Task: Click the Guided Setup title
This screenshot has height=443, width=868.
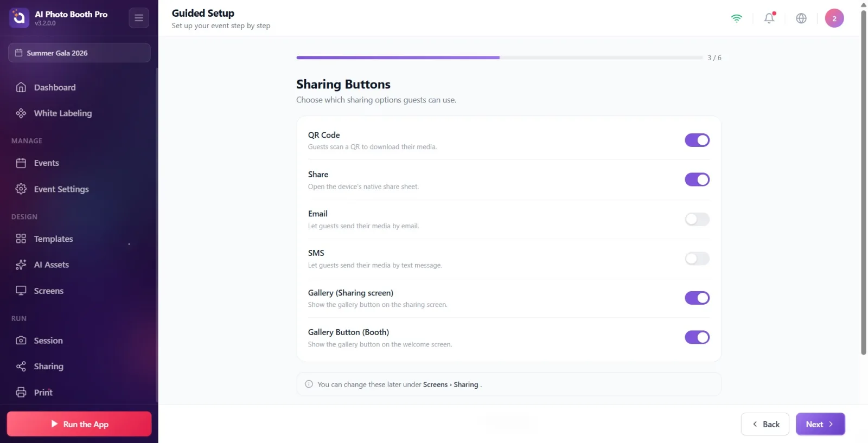Action: (x=203, y=13)
